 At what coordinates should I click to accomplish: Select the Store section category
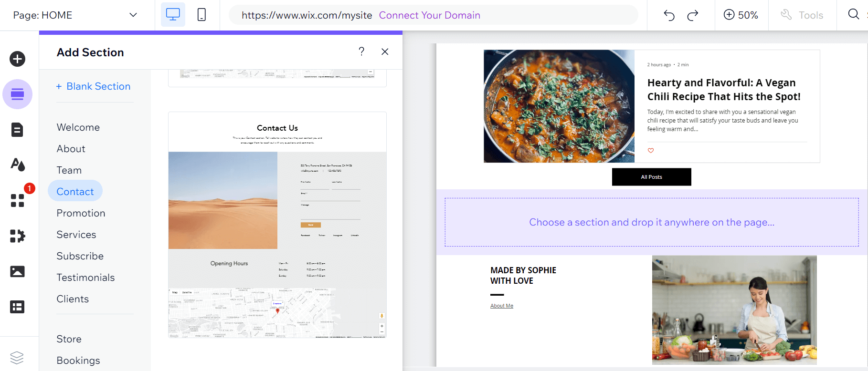(x=69, y=339)
